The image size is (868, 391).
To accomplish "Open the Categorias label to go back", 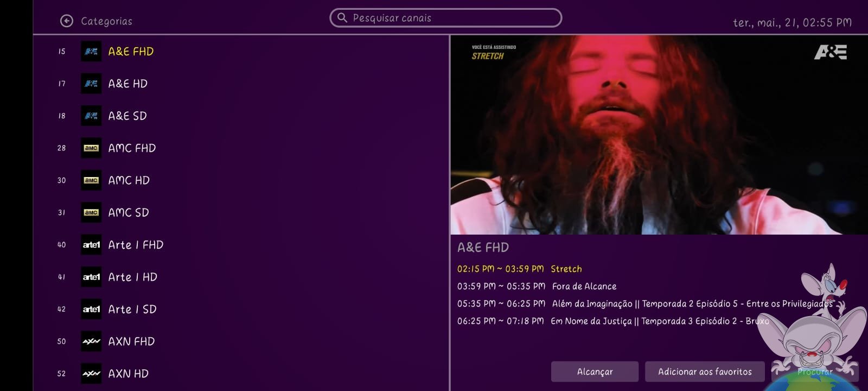I will pyautogui.click(x=106, y=21).
